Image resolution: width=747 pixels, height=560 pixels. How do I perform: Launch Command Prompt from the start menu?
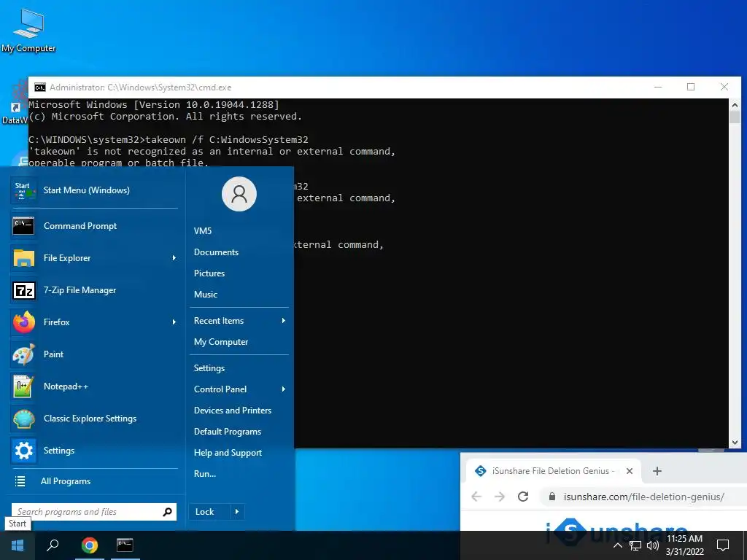coord(94,226)
